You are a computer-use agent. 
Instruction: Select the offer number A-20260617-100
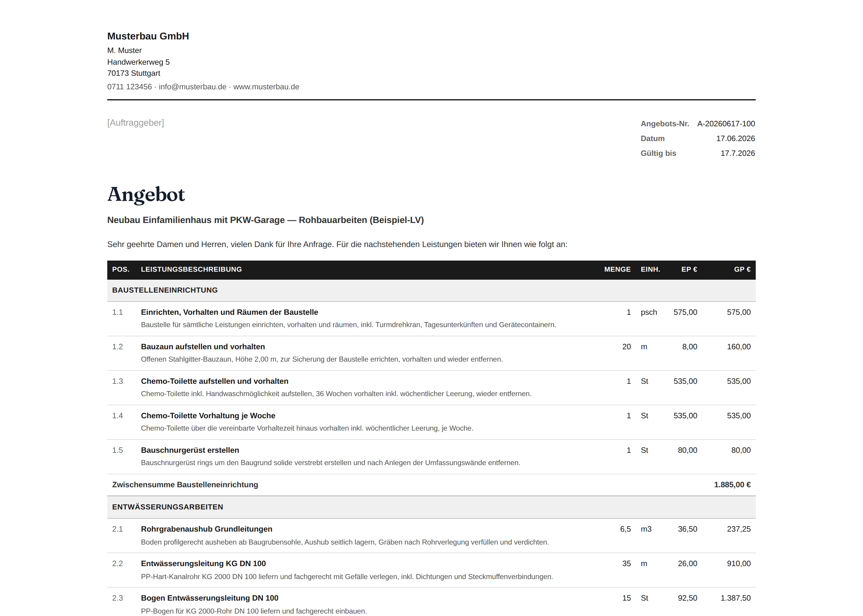[726, 124]
